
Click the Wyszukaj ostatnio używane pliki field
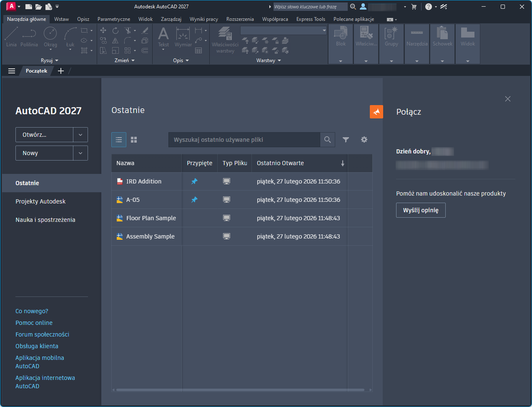(x=244, y=140)
